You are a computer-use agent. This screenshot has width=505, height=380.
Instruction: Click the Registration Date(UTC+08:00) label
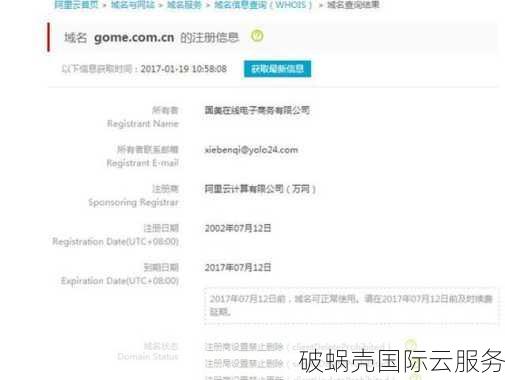[115, 242]
